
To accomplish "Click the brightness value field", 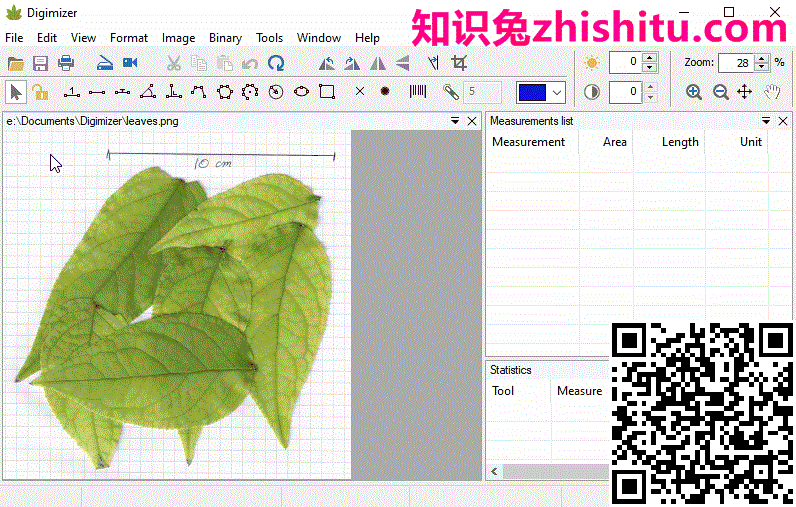I will click(x=625, y=62).
